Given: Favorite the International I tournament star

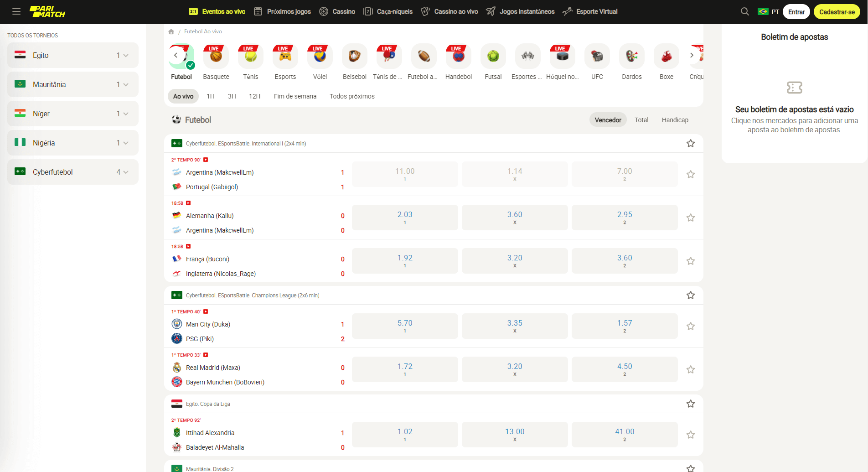Looking at the screenshot, I should (x=691, y=143).
